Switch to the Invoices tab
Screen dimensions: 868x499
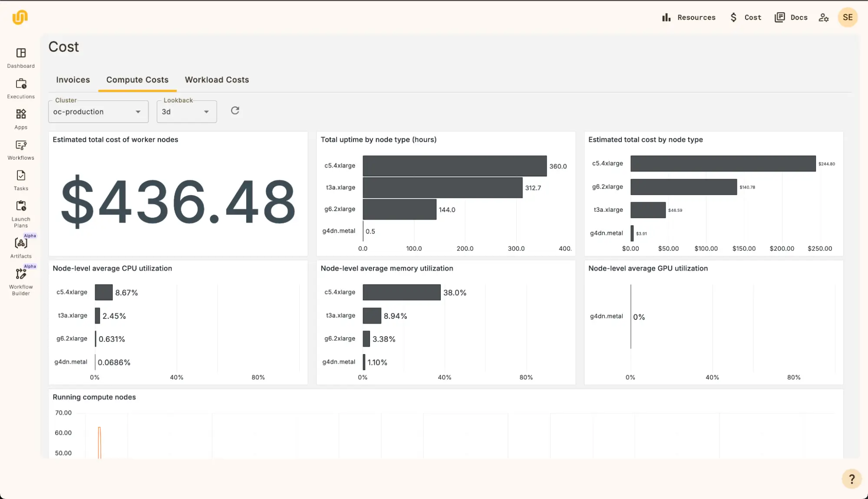tap(73, 80)
